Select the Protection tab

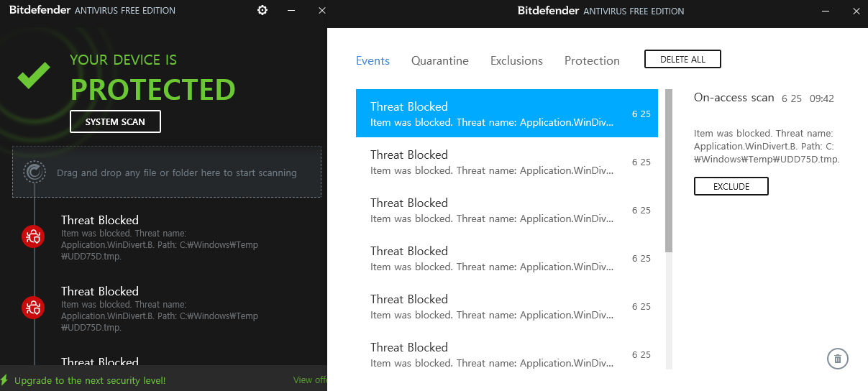(592, 60)
